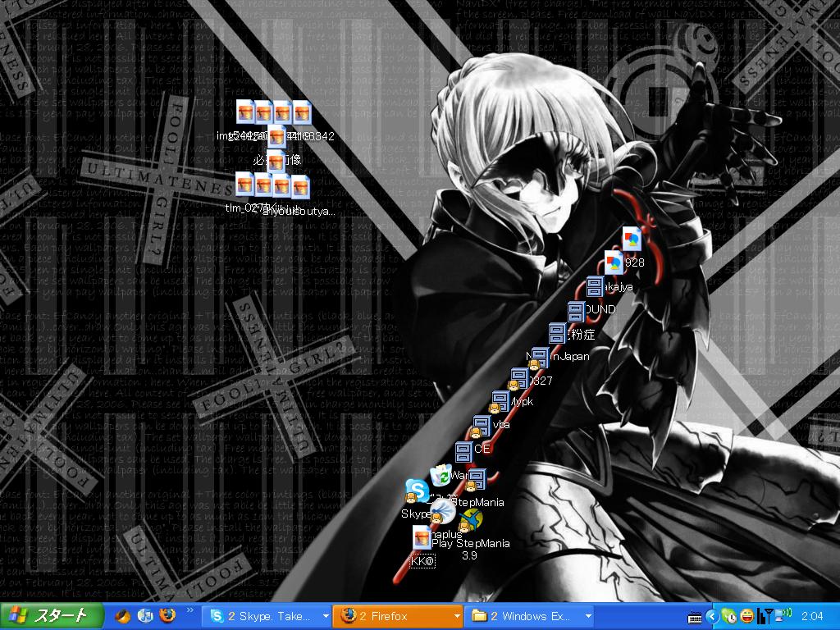Viewport: 840px width, 630px height.
Task: Switch to the Firefox taskbar group
Action: (x=398, y=617)
